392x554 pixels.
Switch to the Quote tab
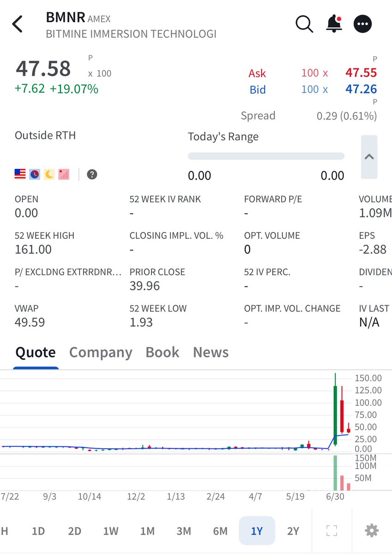(x=36, y=353)
